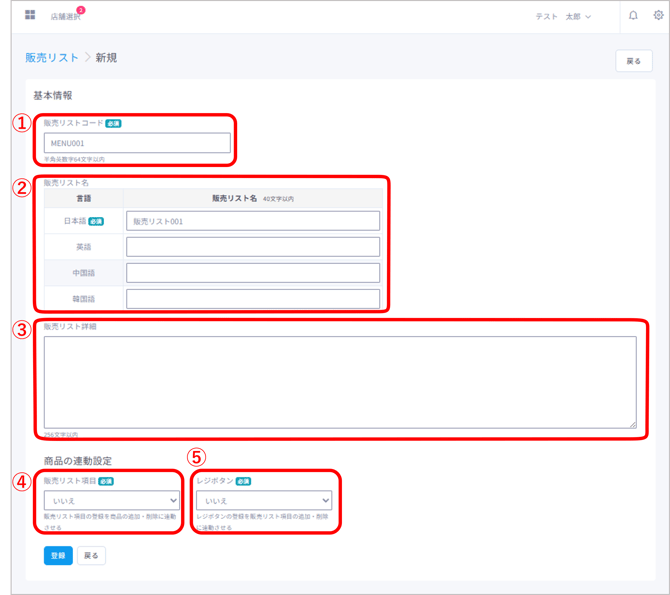
Task: Focus the 販売リストコード input field
Action: pos(137,143)
